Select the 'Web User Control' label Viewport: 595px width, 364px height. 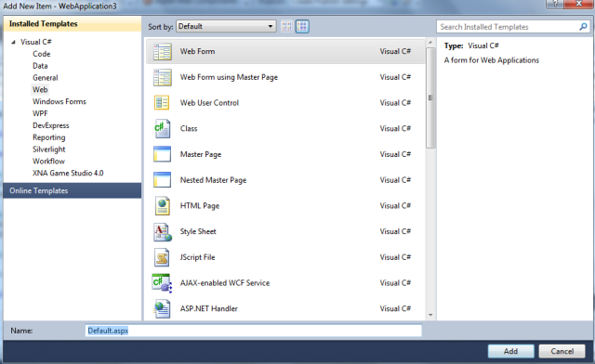coord(209,103)
